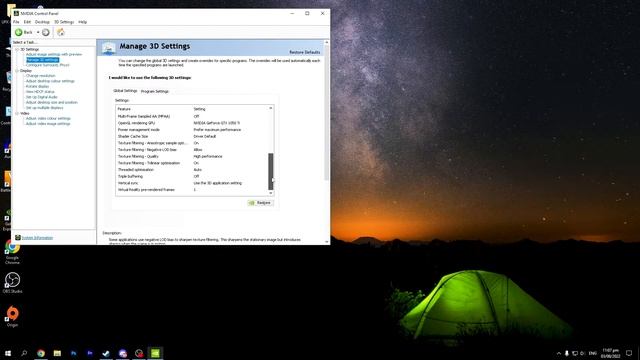Screen dimensions: 640x360
Task: Open the Home icon in NVIDIA toolbar
Action: (x=61, y=32)
